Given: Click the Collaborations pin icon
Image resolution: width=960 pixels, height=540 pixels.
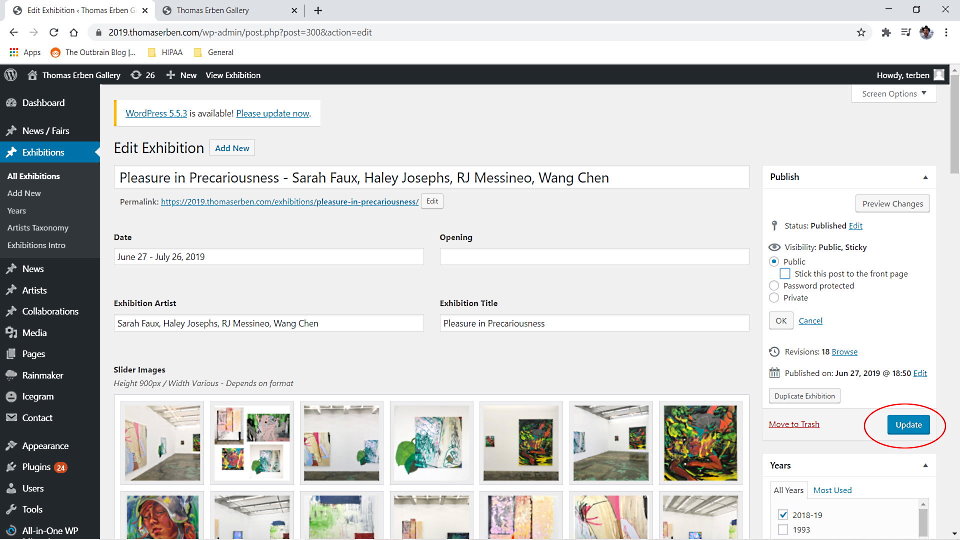Looking at the screenshot, I should [11, 311].
